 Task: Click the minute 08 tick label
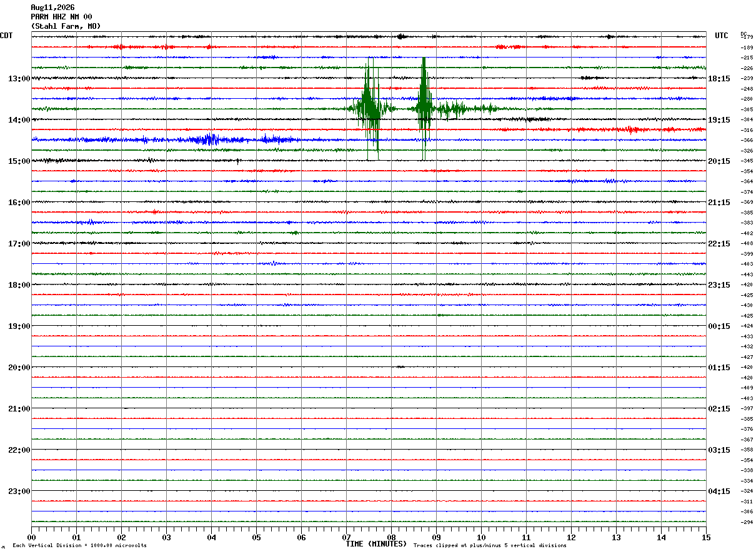(391, 537)
